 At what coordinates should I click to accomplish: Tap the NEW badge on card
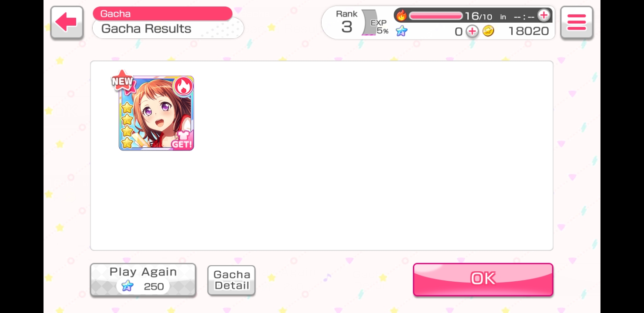(122, 81)
